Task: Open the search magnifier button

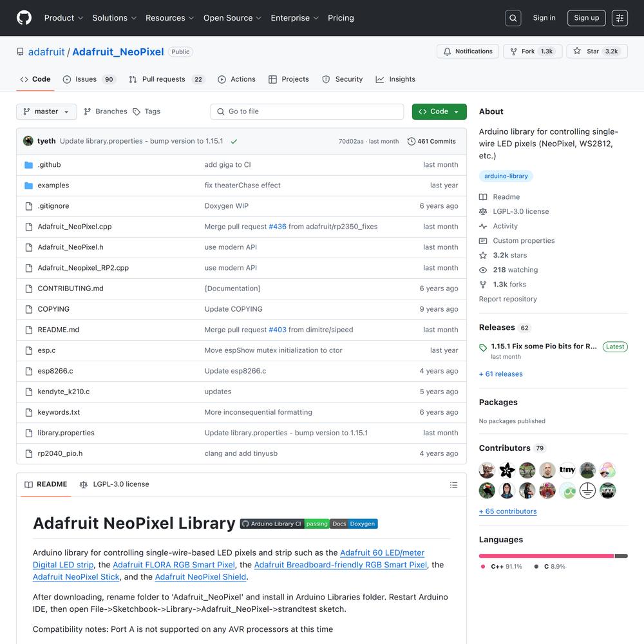Action: [513, 18]
